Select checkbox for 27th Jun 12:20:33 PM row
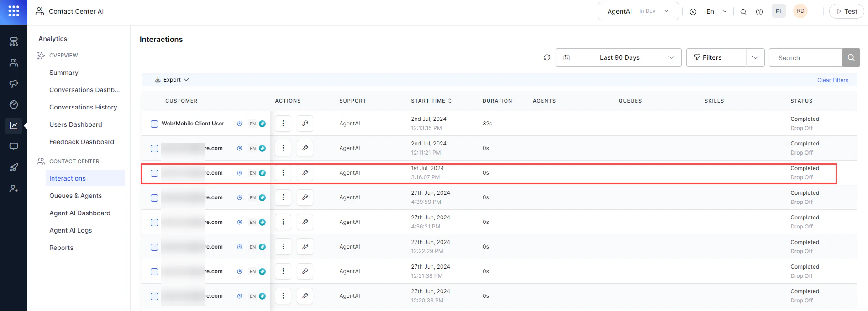This screenshot has height=311, width=868. click(x=154, y=296)
